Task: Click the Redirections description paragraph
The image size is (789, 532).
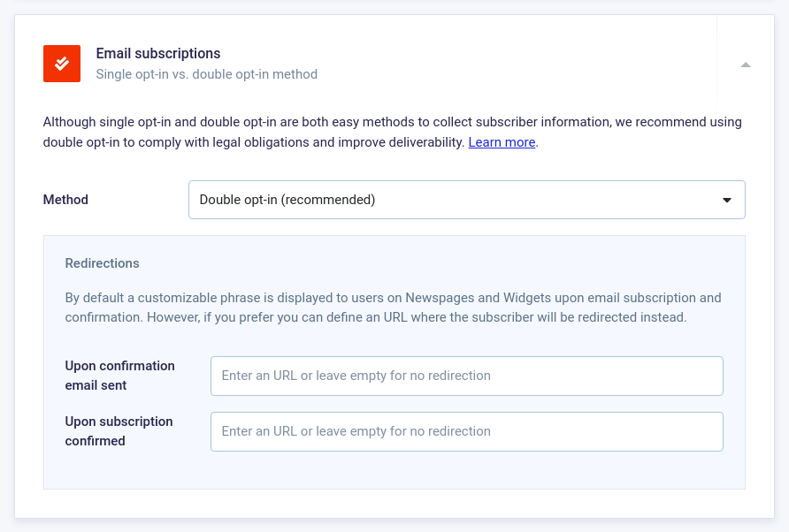Action: point(393,308)
